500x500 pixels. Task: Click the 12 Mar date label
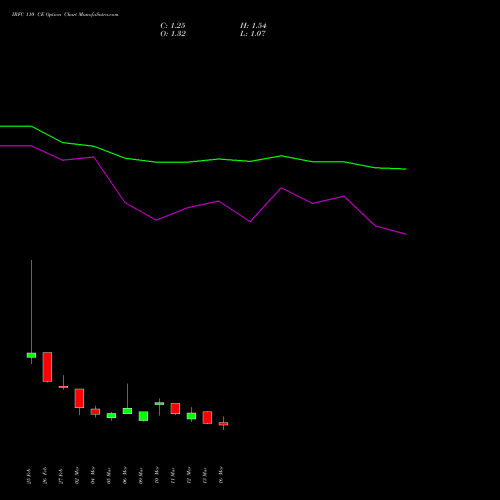[189, 475]
